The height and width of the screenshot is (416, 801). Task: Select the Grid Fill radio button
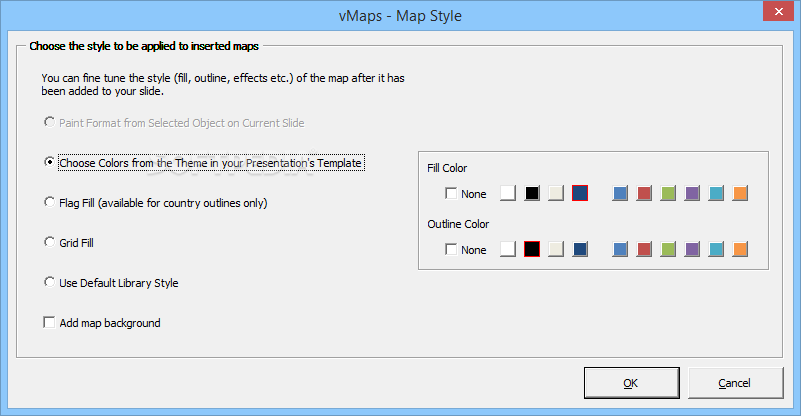49,242
